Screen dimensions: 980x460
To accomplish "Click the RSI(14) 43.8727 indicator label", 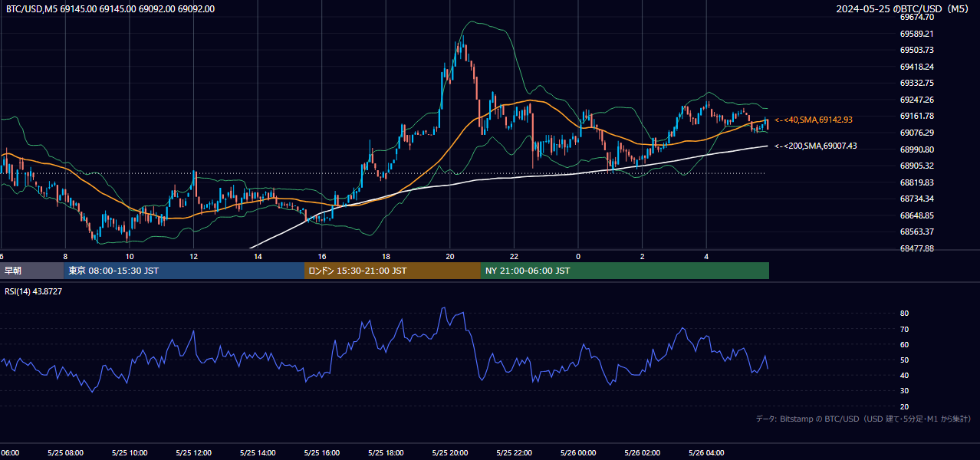I will (x=34, y=291).
